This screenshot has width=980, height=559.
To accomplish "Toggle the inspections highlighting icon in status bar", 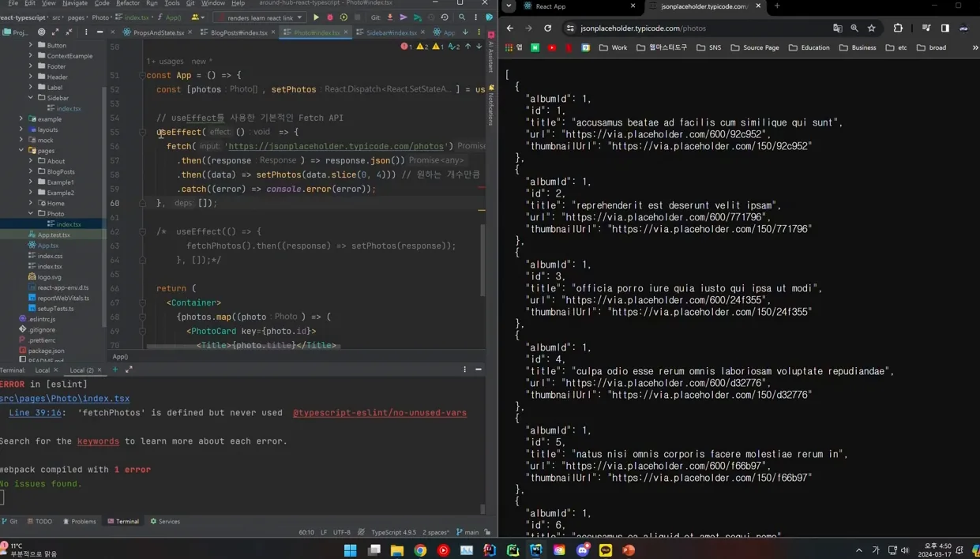I will (361, 532).
